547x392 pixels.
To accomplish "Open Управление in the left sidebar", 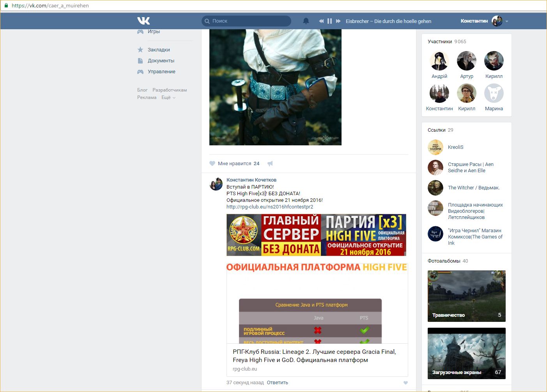I will point(161,72).
